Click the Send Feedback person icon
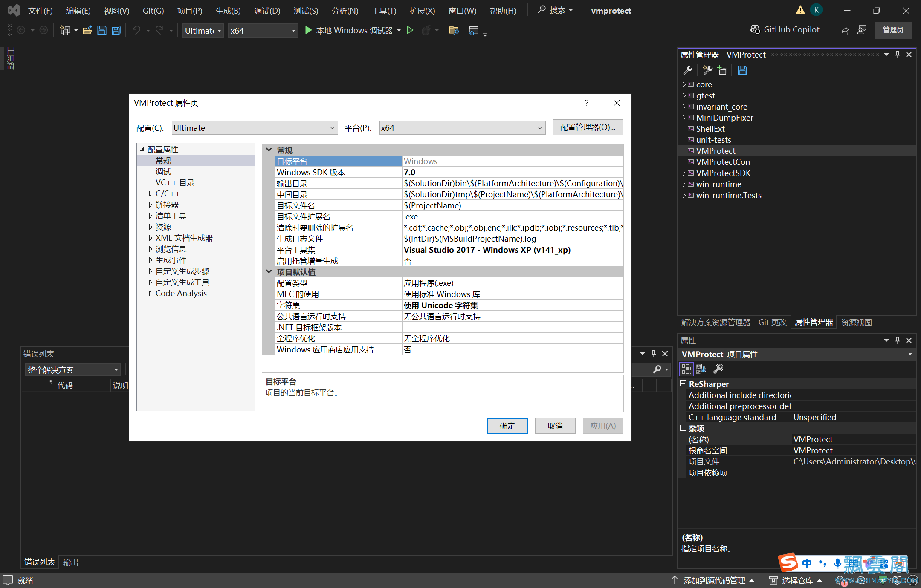Viewport: 921px width, 588px height. (861, 30)
